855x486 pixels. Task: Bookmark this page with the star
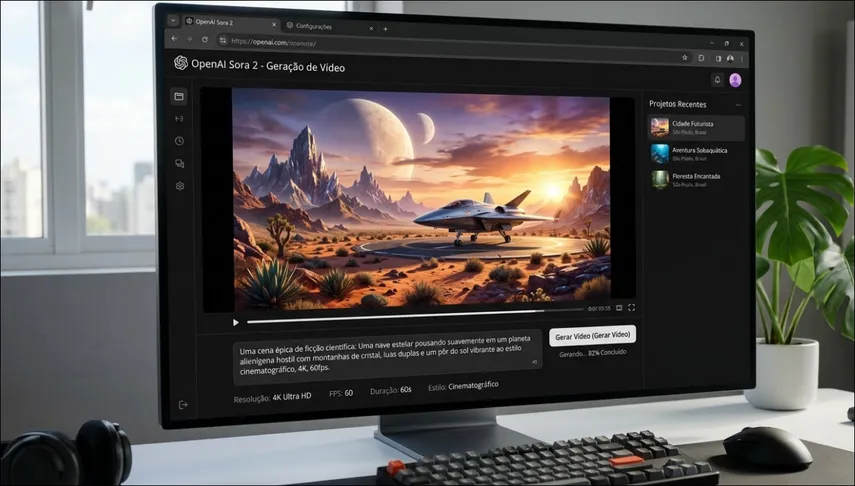[x=685, y=57]
